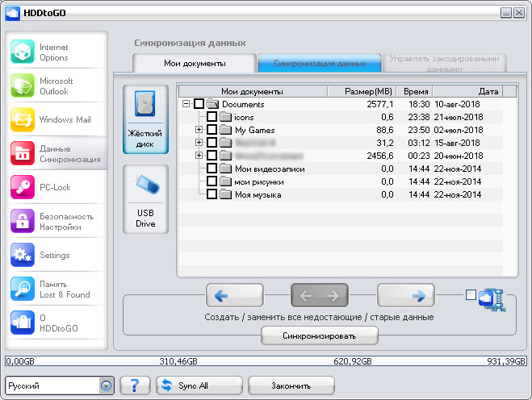This screenshot has height=400, width=532.
Task: Open the Русский language dropdown
Action: tap(106, 385)
